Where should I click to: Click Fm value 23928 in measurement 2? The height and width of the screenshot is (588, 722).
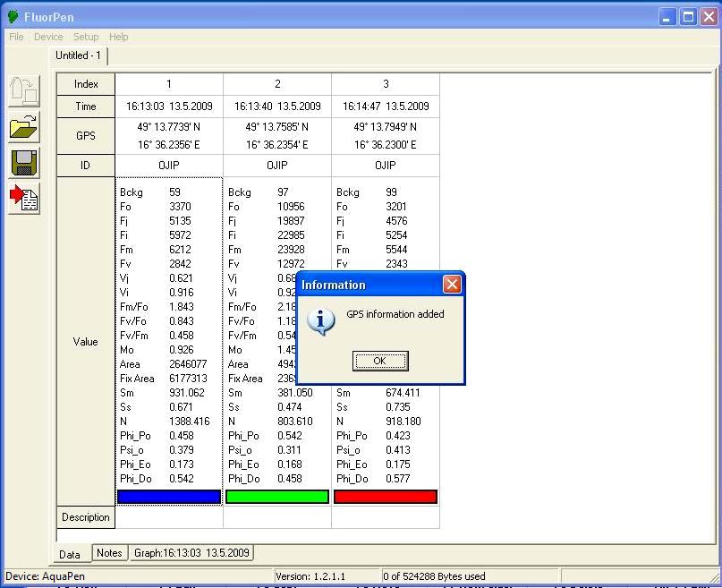click(x=291, y=250)
